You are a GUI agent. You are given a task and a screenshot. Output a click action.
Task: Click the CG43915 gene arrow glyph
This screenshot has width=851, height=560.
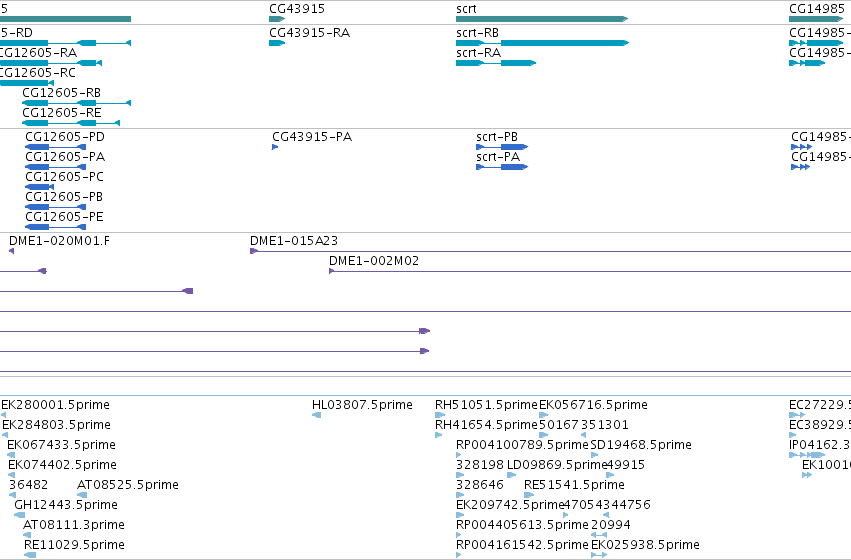pyautogui.click(x=277, y=19)
